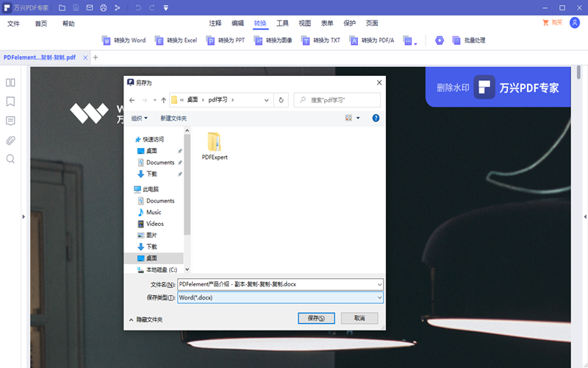Open Save As dialog help

click(376, 118)
